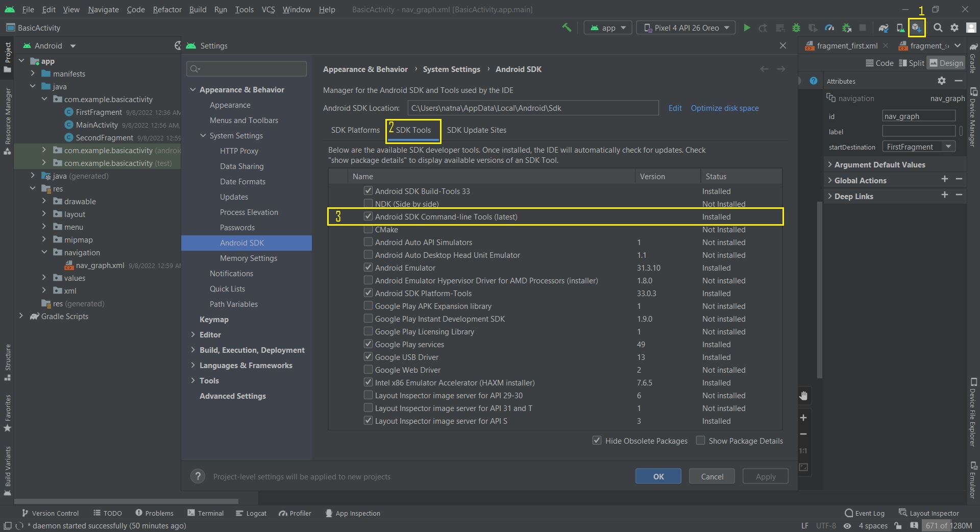Check Google Web Driver checkbox
Image resolution: width=980 pixels, height=532 pixels.
tap(368, 369)
